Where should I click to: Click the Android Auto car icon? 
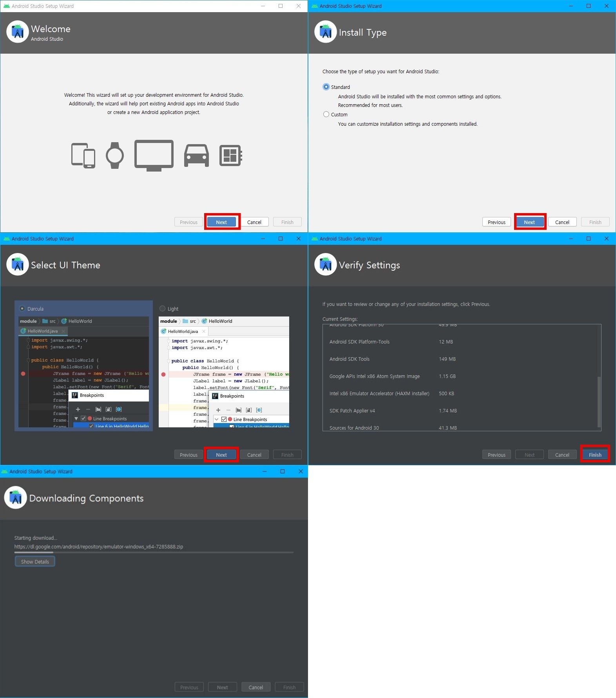(x=196, y=156)
